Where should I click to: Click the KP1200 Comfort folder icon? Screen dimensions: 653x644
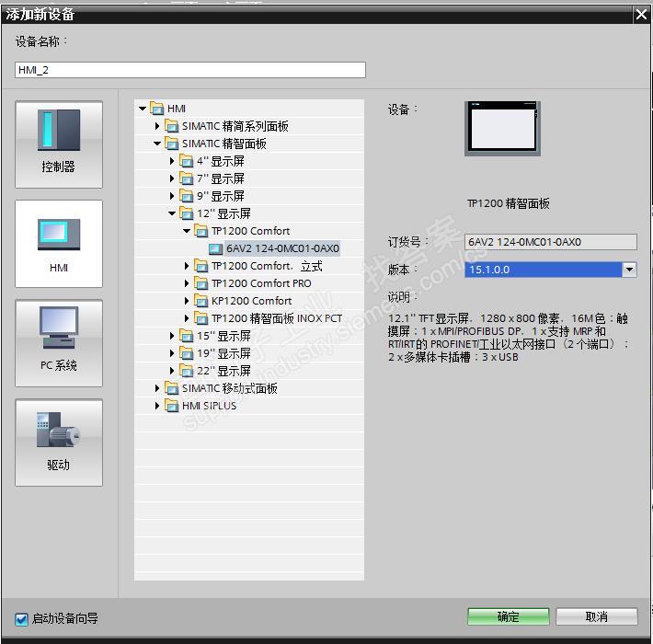click(x=201, y=301)
